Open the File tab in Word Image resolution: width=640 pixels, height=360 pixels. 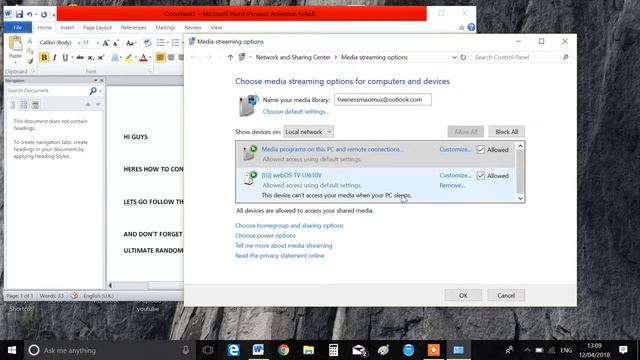(18, 27)
